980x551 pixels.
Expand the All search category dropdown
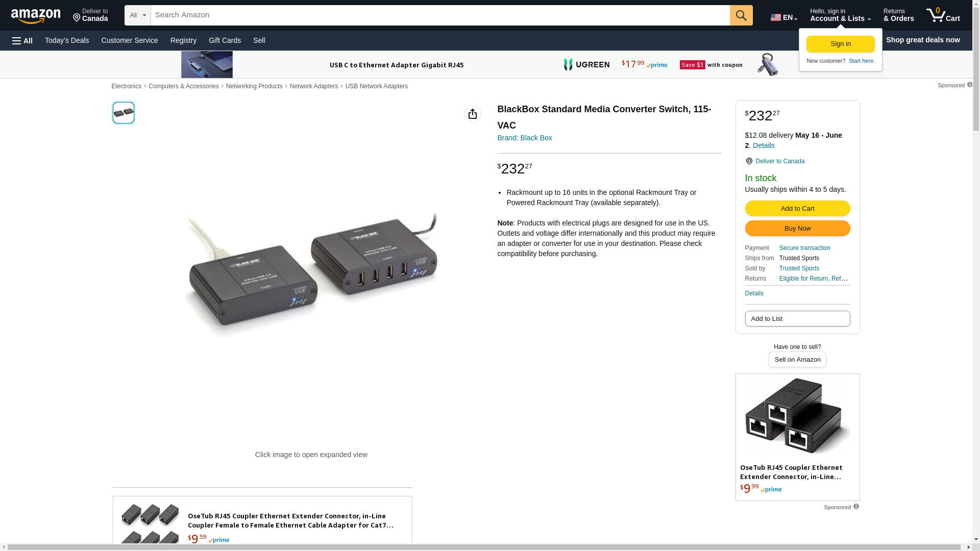(137, 15)
